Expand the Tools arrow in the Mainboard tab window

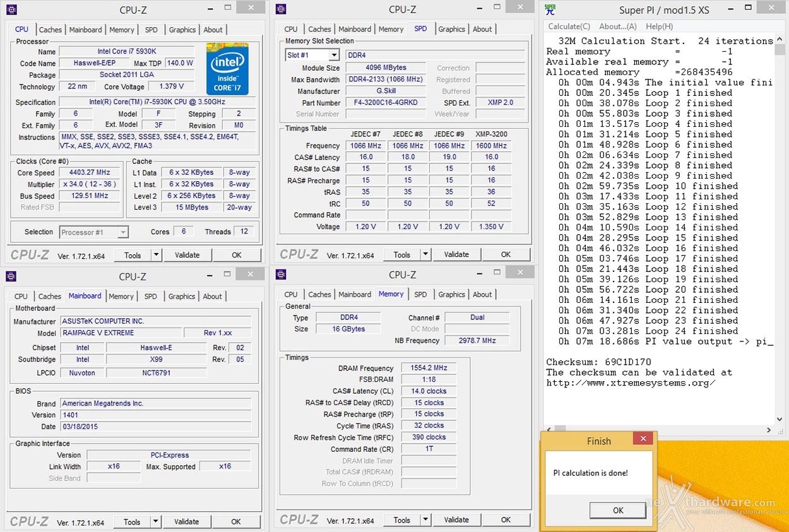[155, 522]
